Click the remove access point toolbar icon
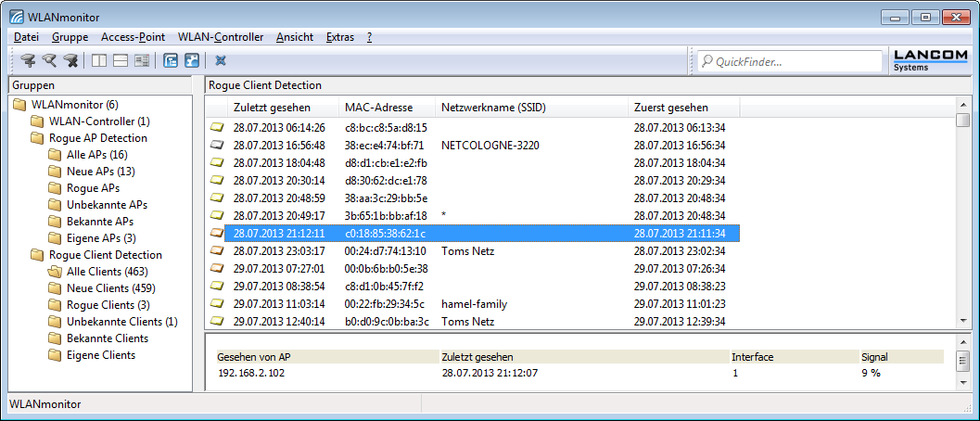Viewport: 980px width, 421px height. point(70,61)
